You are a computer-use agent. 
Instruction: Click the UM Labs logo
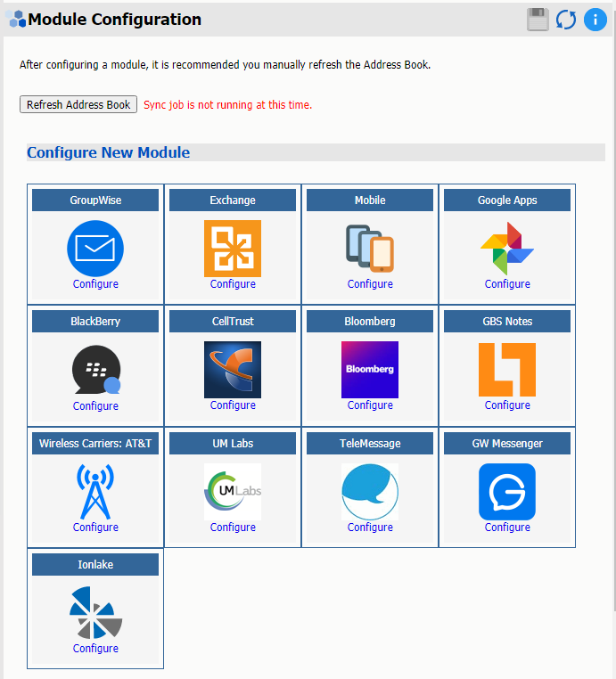[x=233, y=492]
